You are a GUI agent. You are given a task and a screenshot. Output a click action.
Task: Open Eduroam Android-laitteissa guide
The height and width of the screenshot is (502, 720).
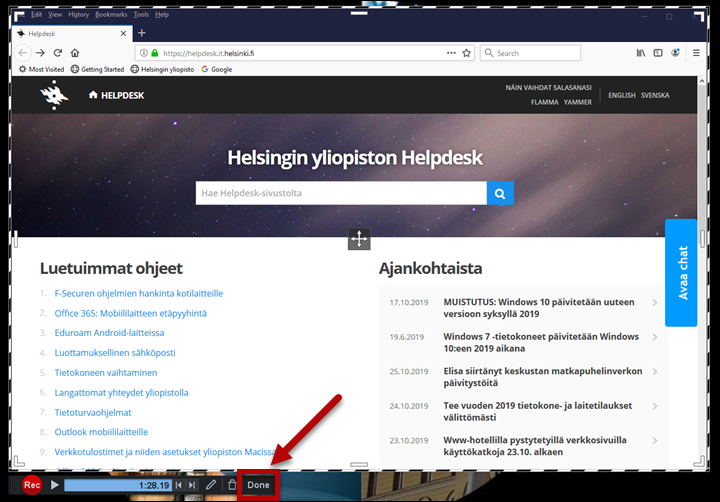[x=109, y=333]
